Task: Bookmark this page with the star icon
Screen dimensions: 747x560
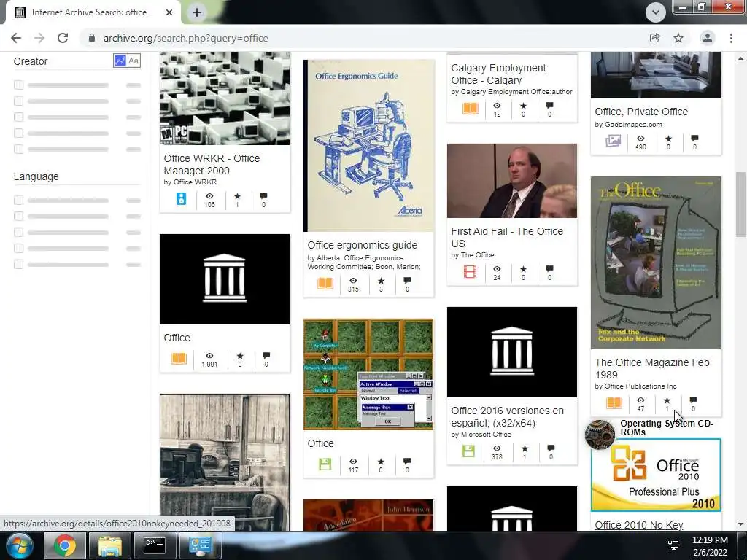Action: (678, 38)
